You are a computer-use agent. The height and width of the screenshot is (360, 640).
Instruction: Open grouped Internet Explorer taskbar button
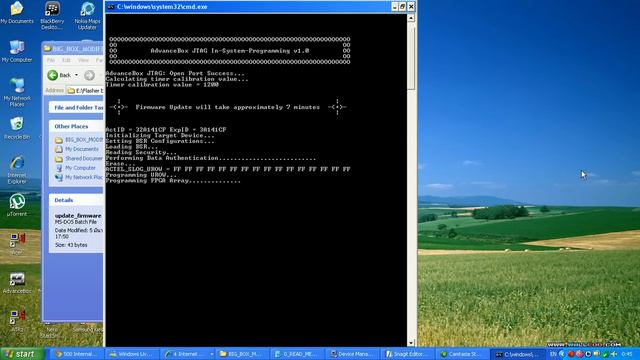pyautogui.click(x=187, y=354)
